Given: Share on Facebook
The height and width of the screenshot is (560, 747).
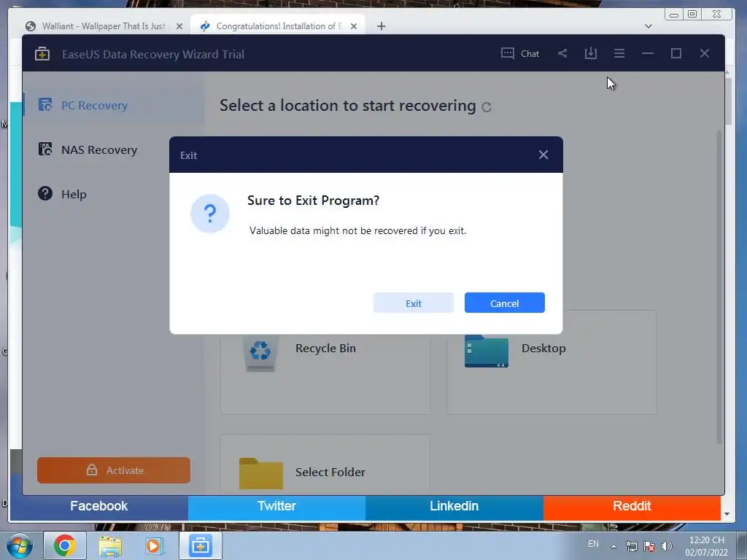Looking at the screenshot, I should (99, 506).
